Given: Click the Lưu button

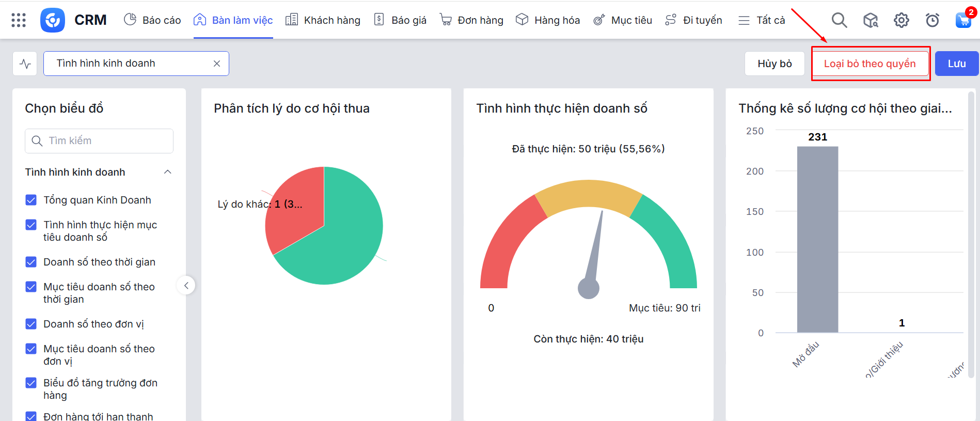Looking at the screenshot, I should (x=956, y=64).
